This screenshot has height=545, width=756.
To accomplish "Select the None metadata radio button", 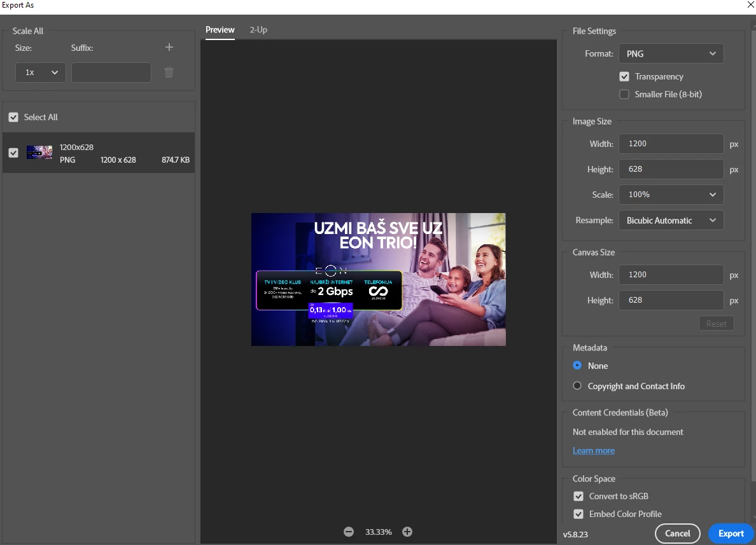I will pyautogui.click(x=577, y=366).
